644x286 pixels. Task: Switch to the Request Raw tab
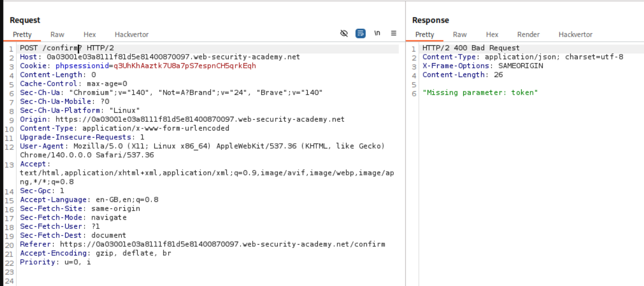coord(57,35)
